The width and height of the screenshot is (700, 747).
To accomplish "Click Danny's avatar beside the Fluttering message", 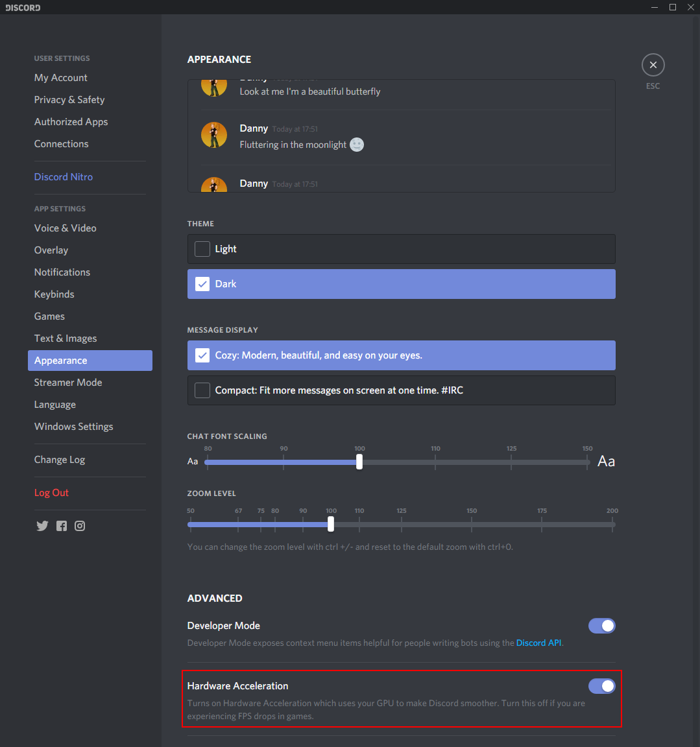I will (214, 135).
